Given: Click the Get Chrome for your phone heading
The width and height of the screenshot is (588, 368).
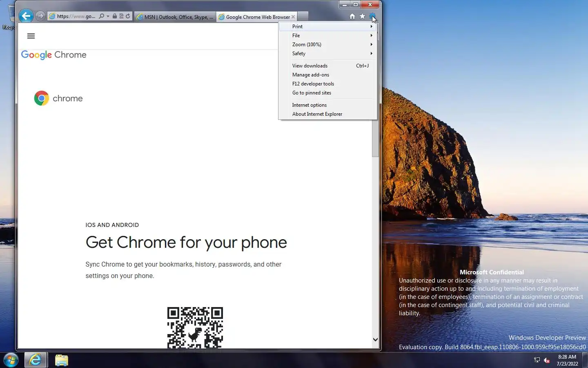Looking at the screenshot, I should coord(186,242).
